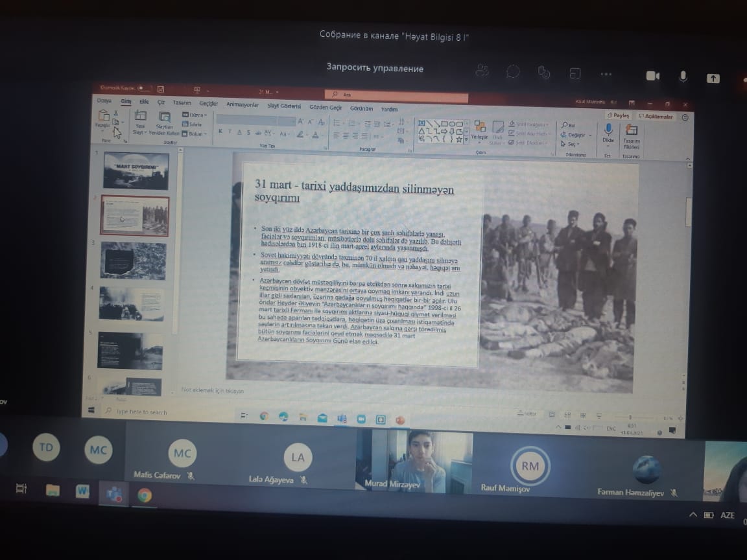Open the Teams share content tray
747x560 pixels.
[x=713, y=78]
